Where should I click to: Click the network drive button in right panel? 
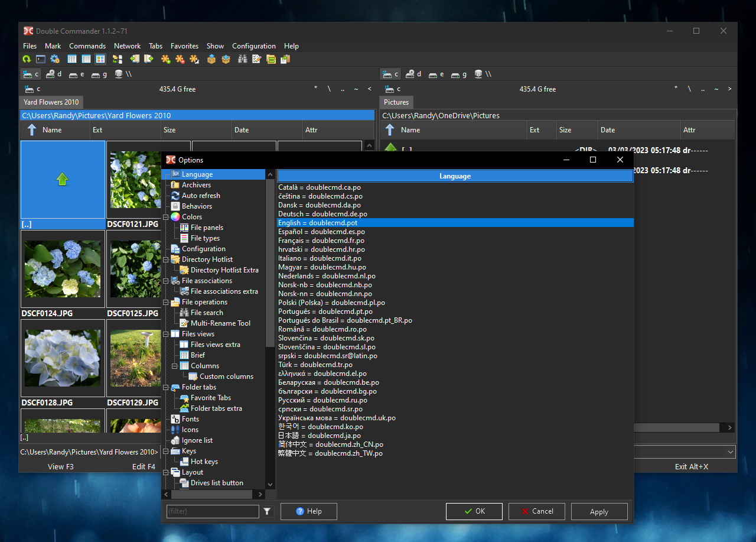coord(483,74)
